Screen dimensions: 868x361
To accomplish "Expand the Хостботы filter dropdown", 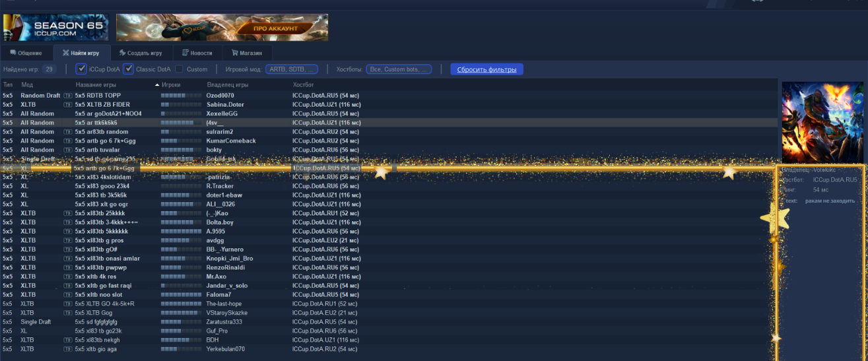I will tap(399, 69).
